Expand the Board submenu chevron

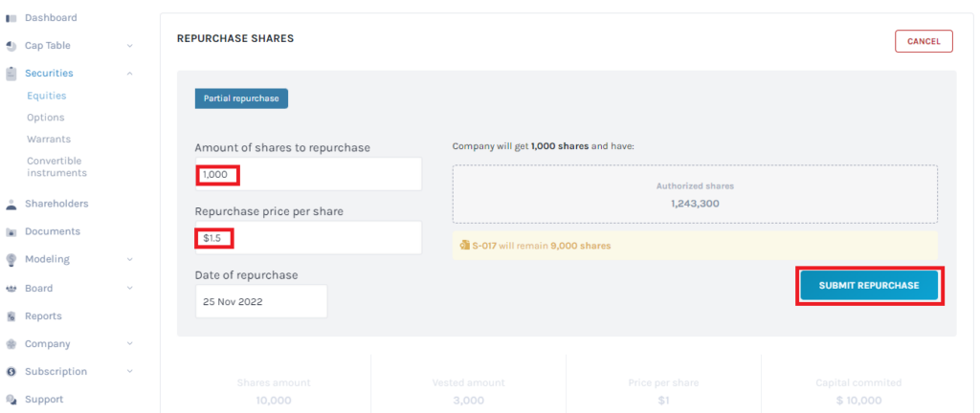129,288
